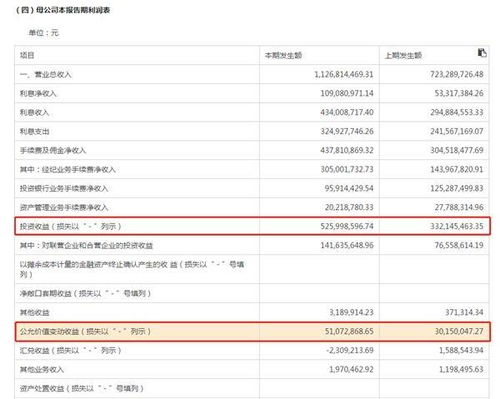
Task: Select value 723,289,726.48
Action: (x=457, y=74)
